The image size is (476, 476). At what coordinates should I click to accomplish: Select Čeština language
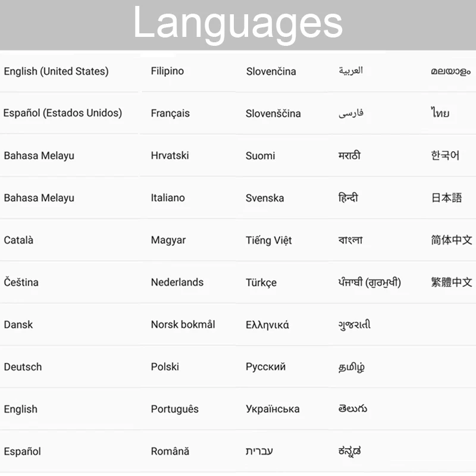[x=21, y=282]
